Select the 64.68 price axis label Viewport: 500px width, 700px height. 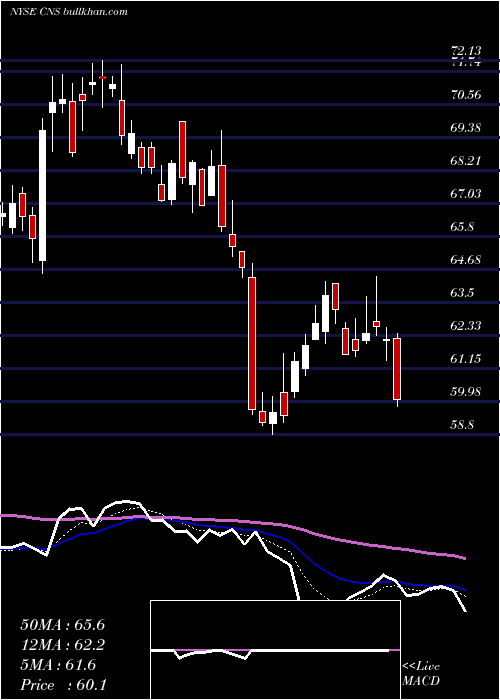466,259
